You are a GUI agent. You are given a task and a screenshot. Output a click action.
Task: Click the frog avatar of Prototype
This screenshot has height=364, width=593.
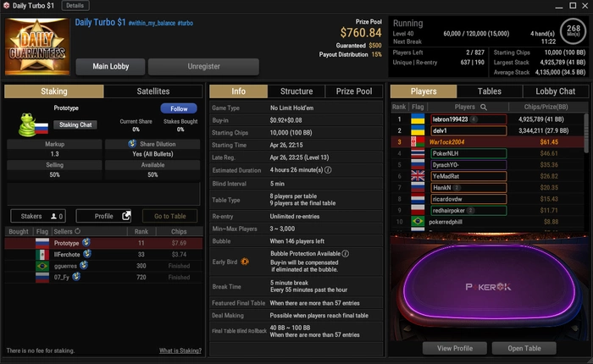pyautogui.click(x=26, y=124)
